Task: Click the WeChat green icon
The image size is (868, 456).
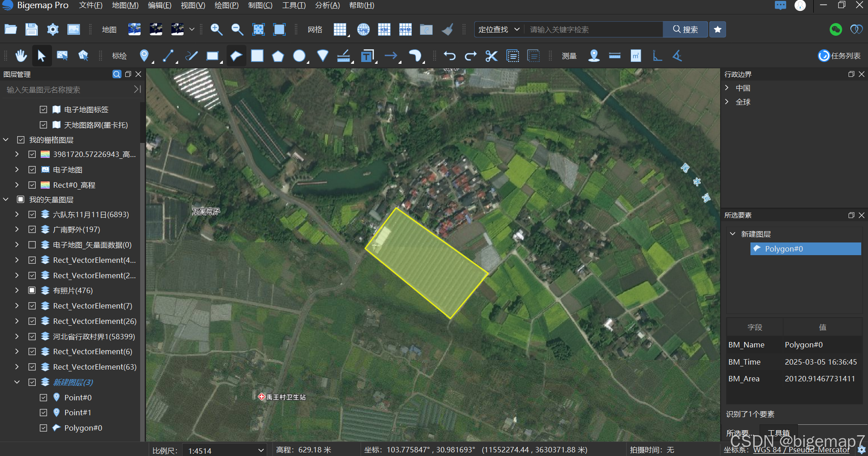Action: [836, 29]
